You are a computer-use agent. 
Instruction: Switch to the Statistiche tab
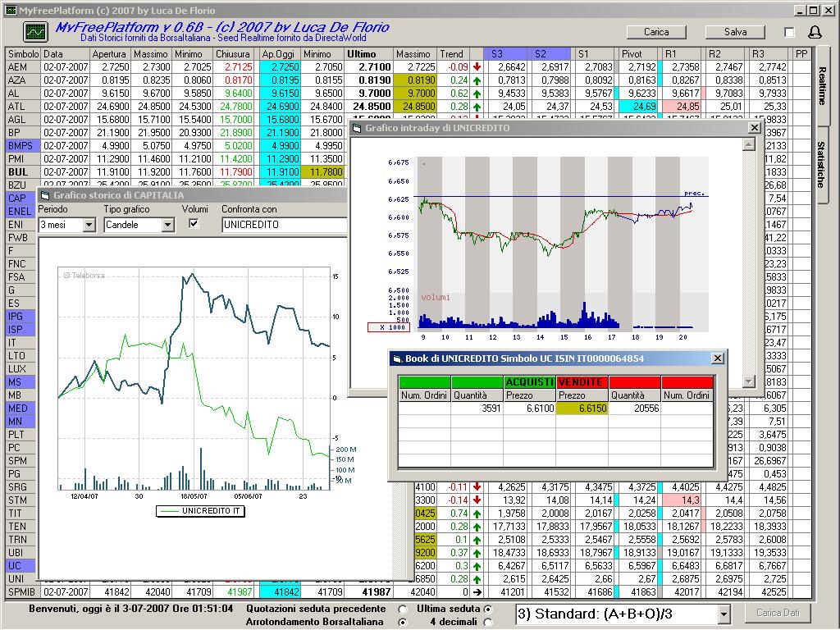pos(820,164)
